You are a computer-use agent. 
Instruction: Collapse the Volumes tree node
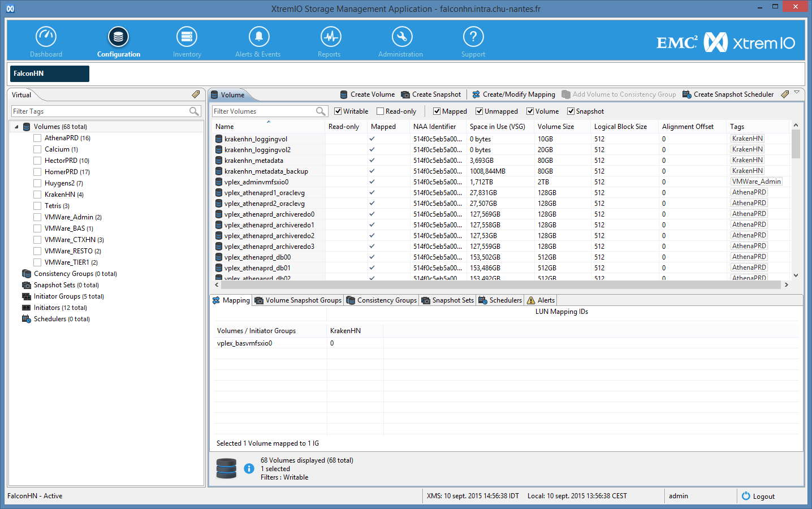16,127
